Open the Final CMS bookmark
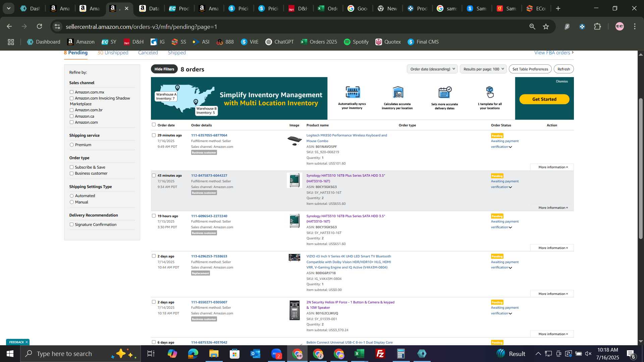The height and width of the screenshot is (362, 644). tap(423, 42)
